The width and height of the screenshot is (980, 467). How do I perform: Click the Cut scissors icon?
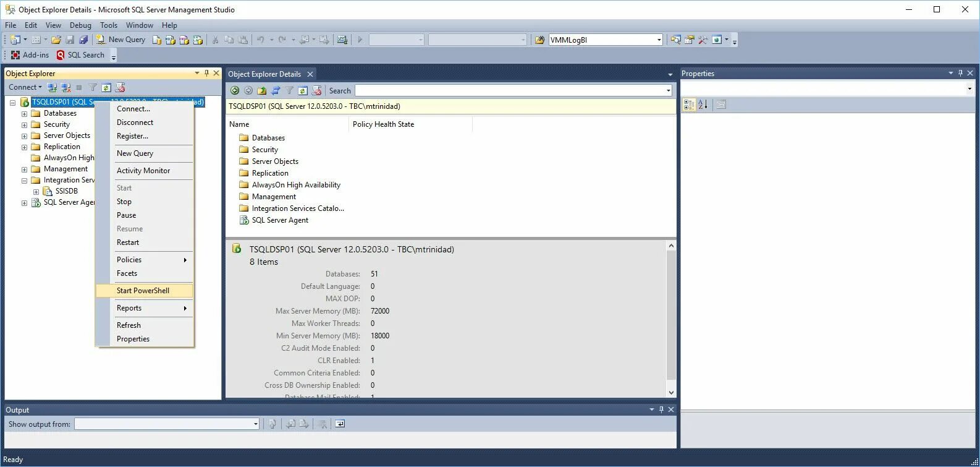[216, 40]
